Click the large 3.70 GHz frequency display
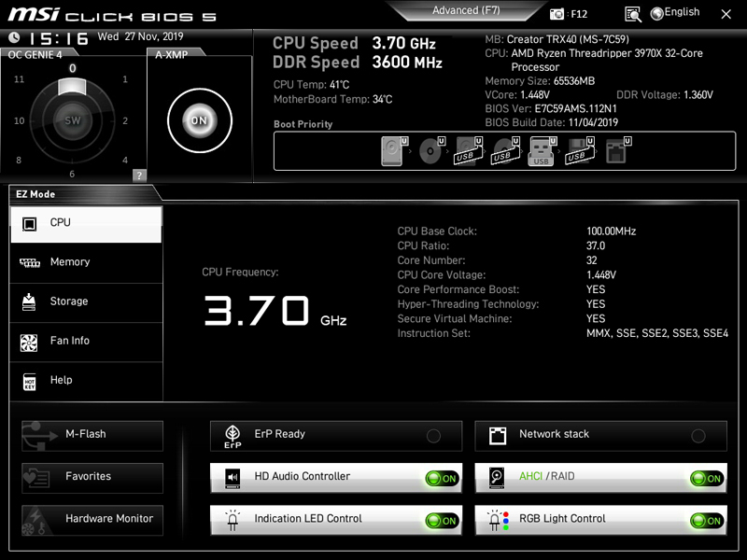 275,311
